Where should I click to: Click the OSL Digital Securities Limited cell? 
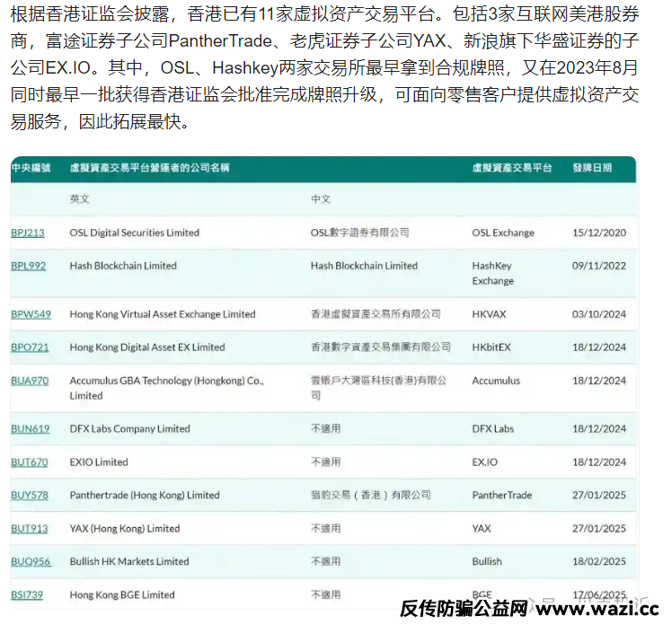point(134,233)
